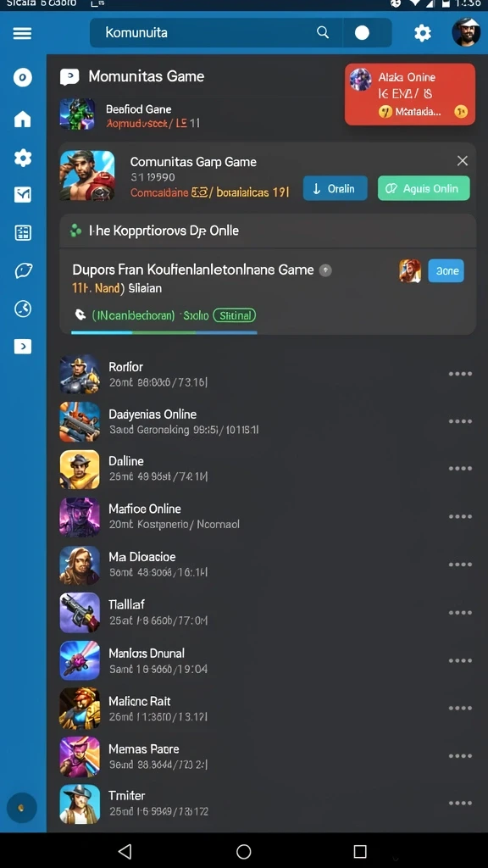The height and width of the screenshot is (868, 488).
Task: Open more options for Manlors Dnunal
Action: [x=460, y=660]
